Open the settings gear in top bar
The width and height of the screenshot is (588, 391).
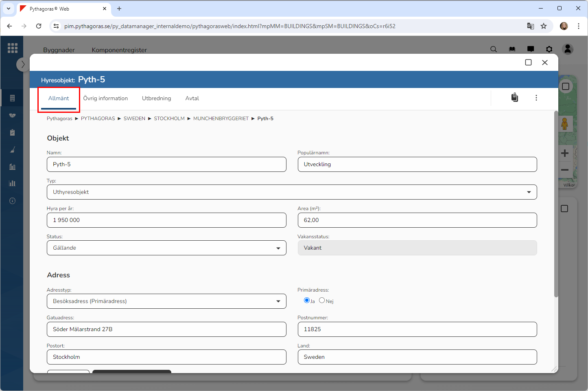click(x=549, y=49)
